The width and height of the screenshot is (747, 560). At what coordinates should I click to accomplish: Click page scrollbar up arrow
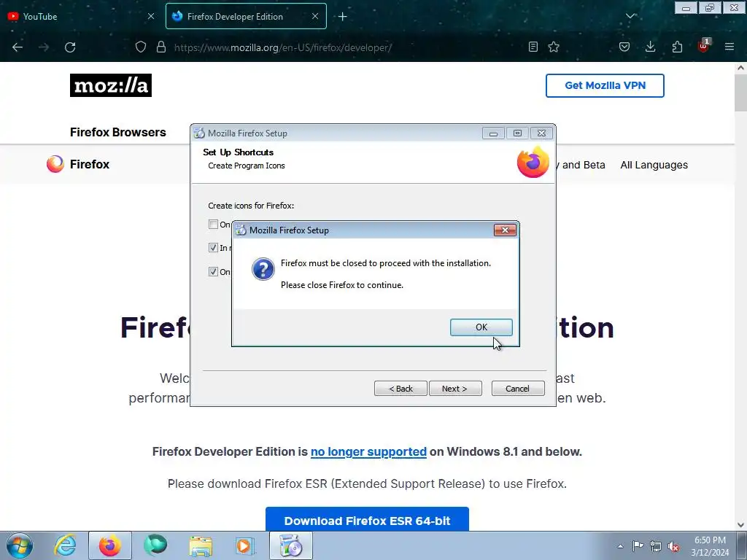point(740,68)
